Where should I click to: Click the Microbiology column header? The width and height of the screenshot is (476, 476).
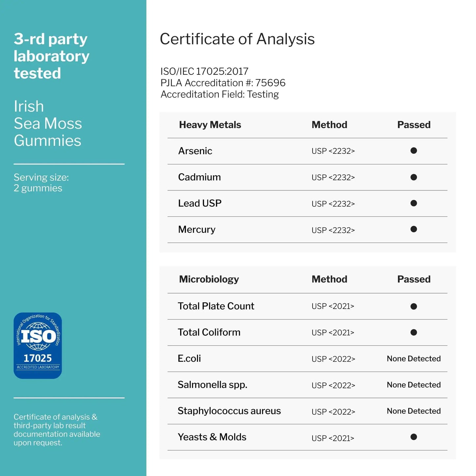pyautogui.click(x=209, y=279)
